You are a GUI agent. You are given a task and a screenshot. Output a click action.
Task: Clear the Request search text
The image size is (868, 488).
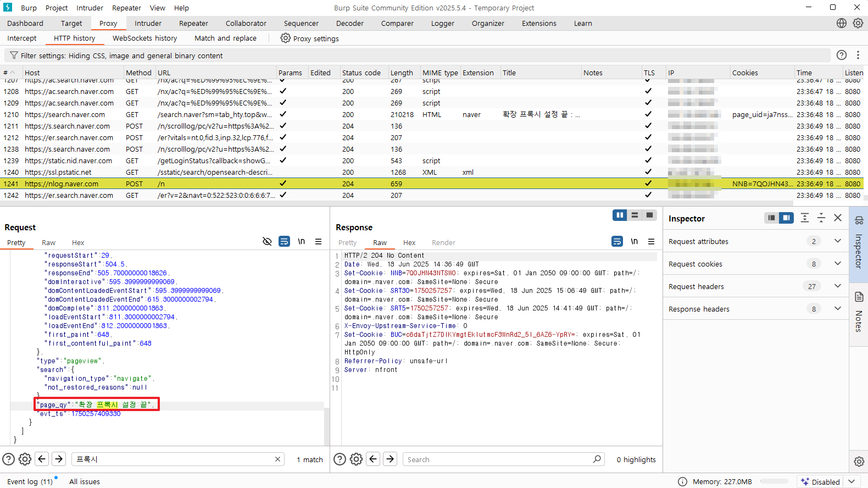click(277, 459)
